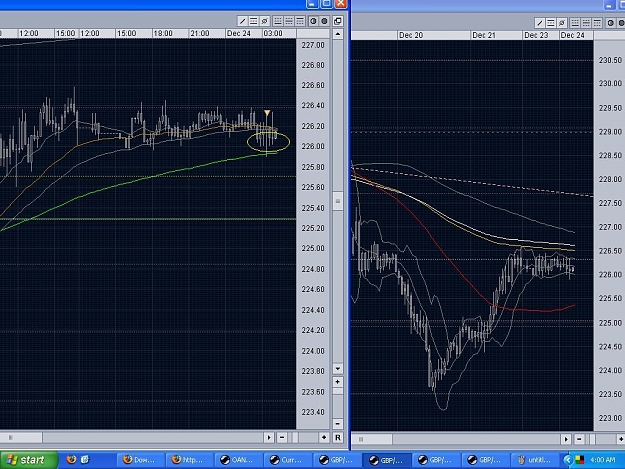Screen dimensions: 625x469
Task: Click the 4:00 AM taskbar clock
Action: [x=603, y=460]
